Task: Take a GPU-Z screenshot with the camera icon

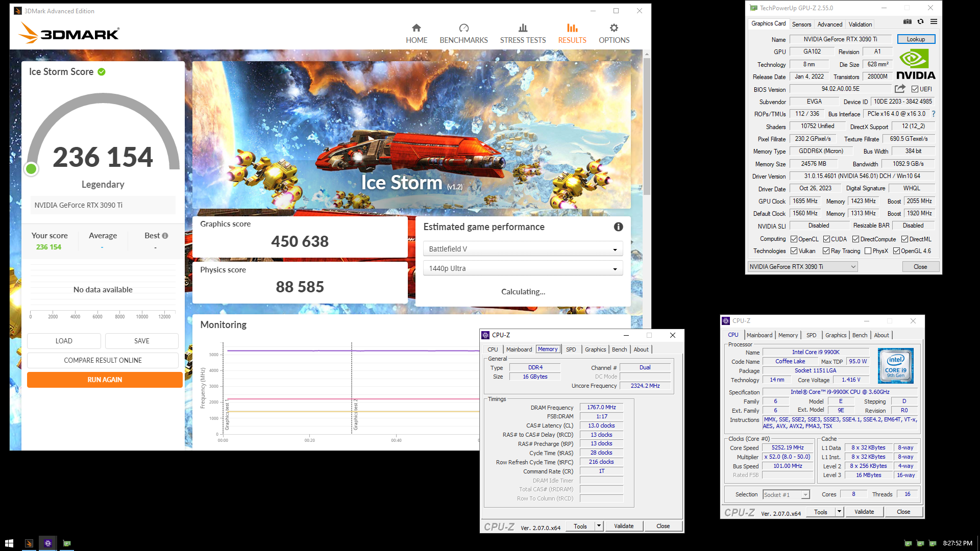Action: 907,22
